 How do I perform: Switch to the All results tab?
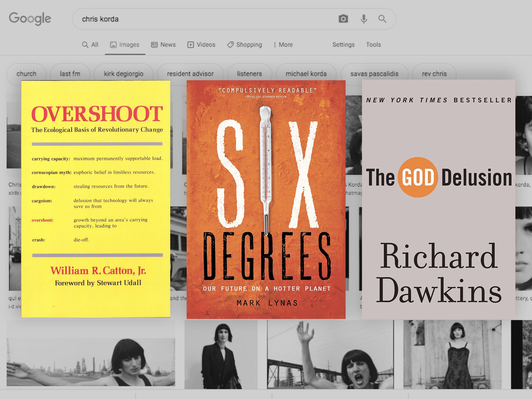click(90, 45)
